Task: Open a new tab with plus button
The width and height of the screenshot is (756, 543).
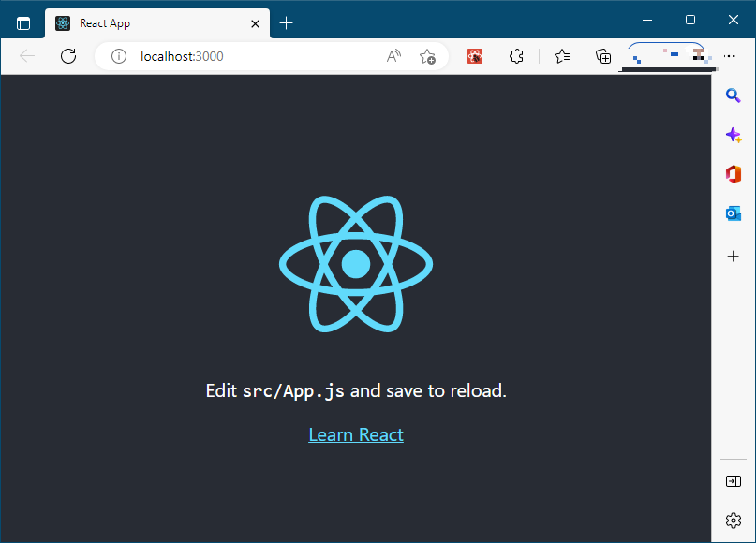Action: 286,23
